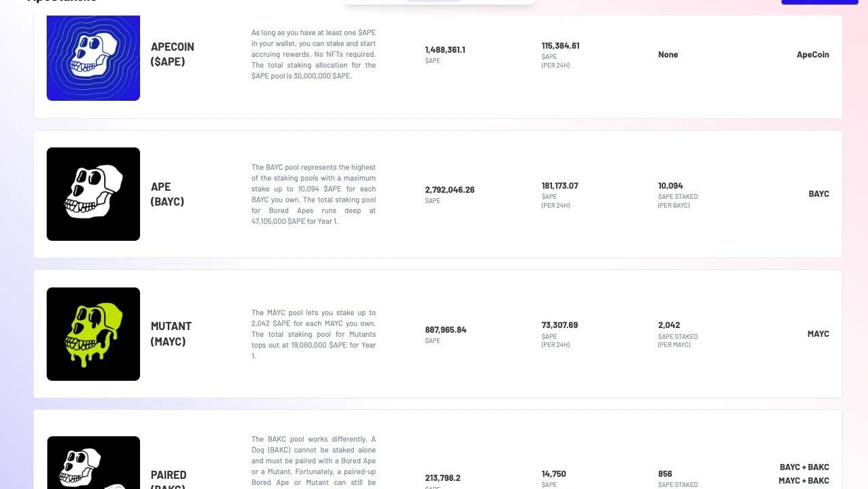Click the 181,173.07 $APE per 24h figure
Viewport: 868px width, 489px height.
559,186
